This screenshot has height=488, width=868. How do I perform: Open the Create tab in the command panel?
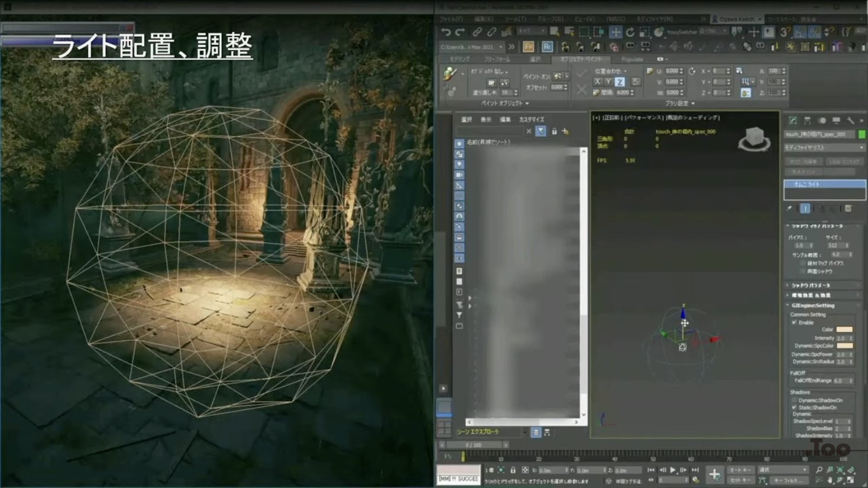tap(793, 121)
